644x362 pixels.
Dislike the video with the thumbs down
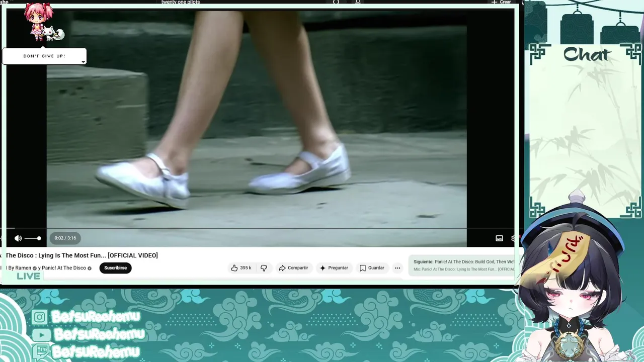pyautogui.click(x=264, y=268)
